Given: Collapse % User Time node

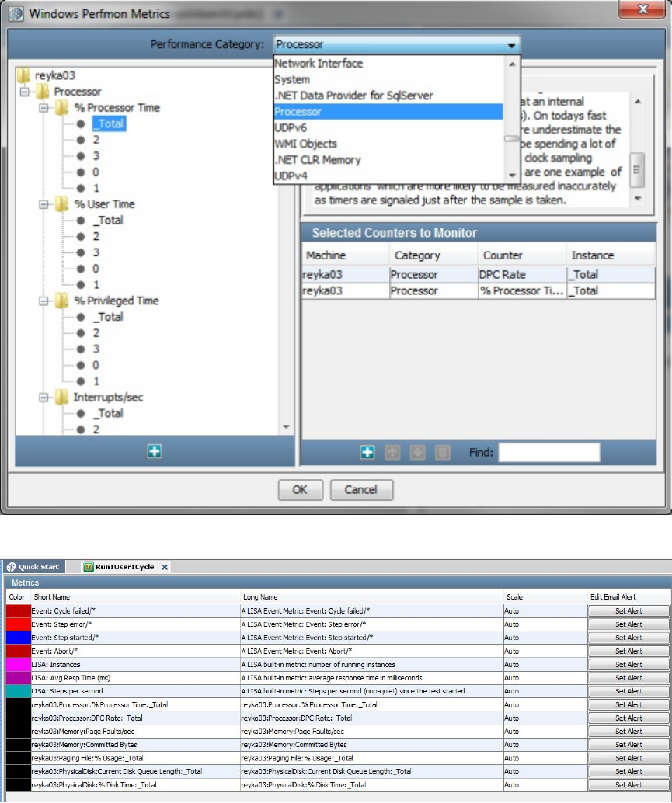Looking at the screenshot, I should 44,204.
